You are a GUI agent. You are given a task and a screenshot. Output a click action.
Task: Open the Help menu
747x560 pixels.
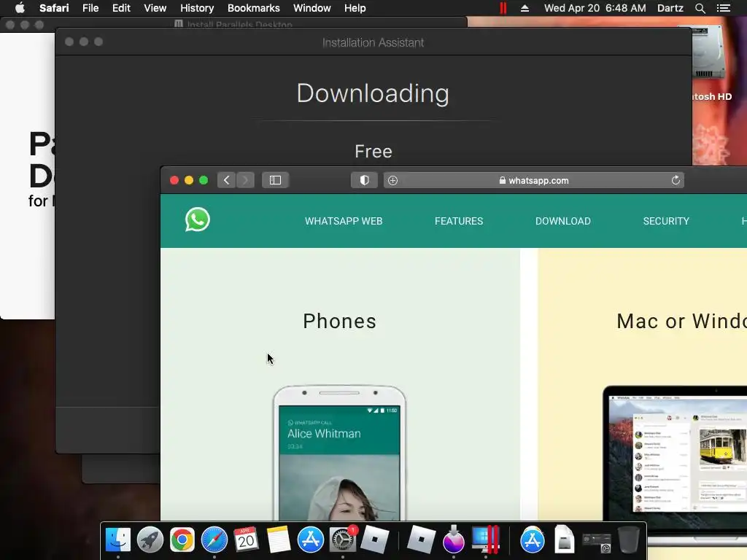355,8
